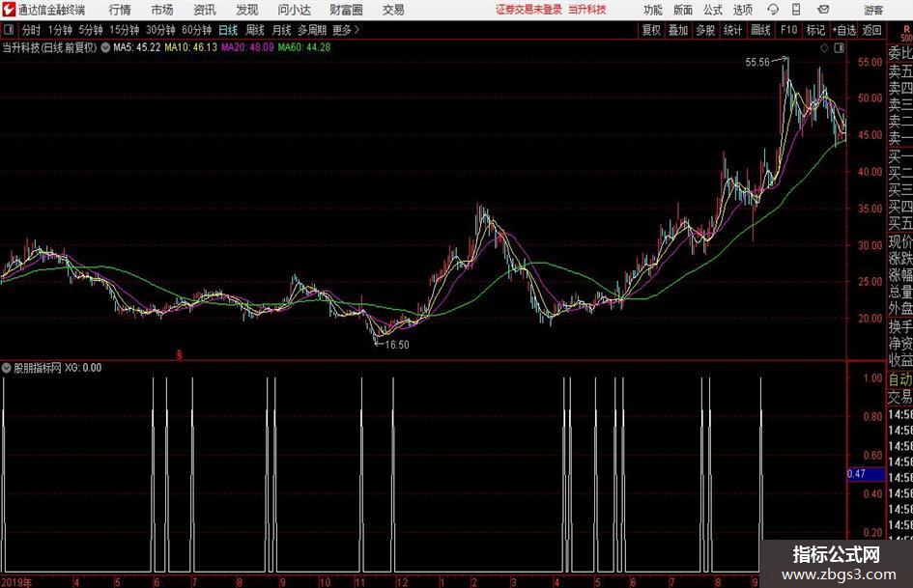
Task: Open the 公式 menu
Action: tap(712, 10)
